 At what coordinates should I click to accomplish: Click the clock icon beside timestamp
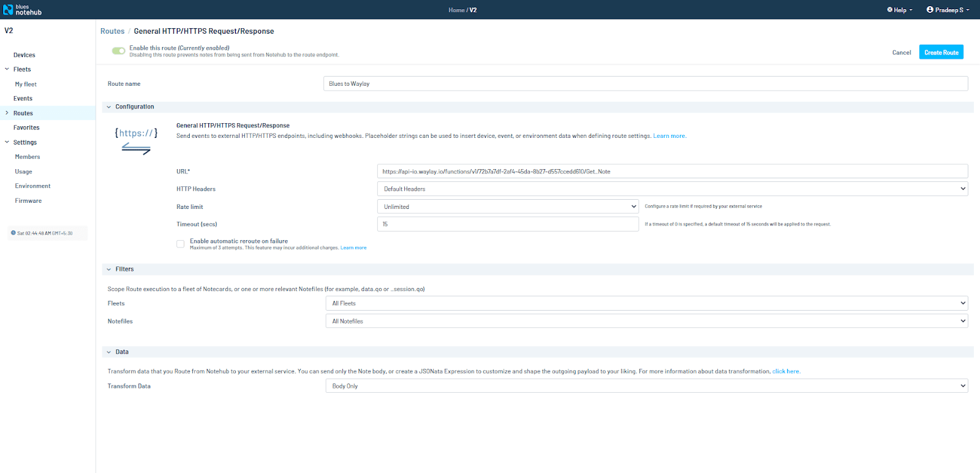(x=13, y=233)
